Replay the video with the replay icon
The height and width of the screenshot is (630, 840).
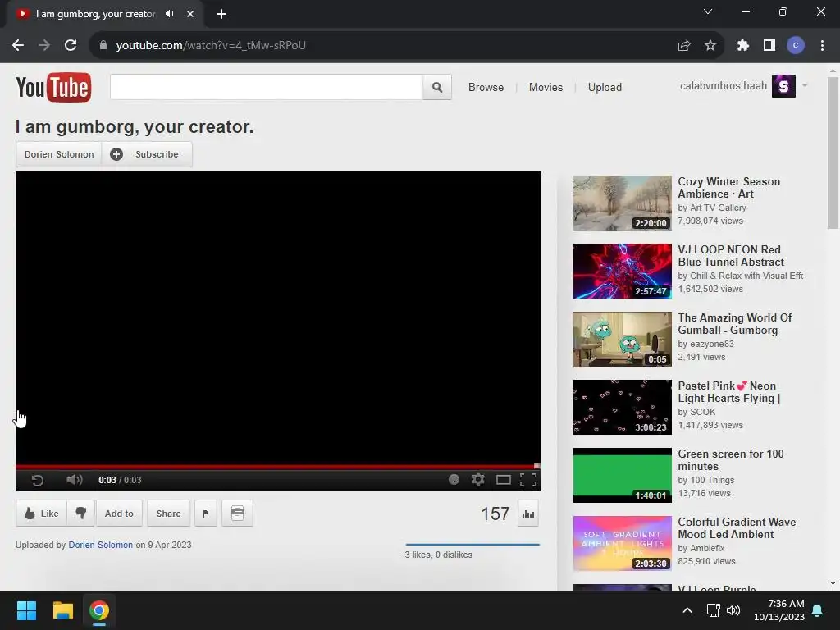[x=37, y=480]
